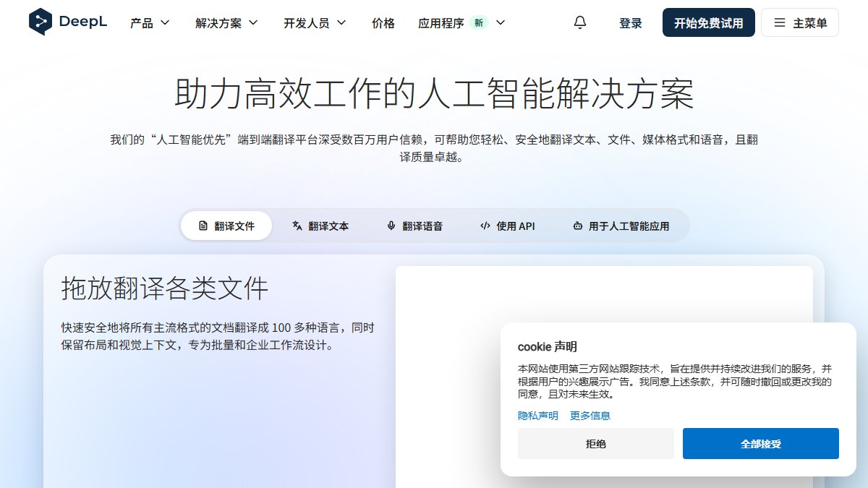Expand the 解决方案 dropdown chevron
The height and width of the screenshot is (488, 868).
tap(253, 22)
